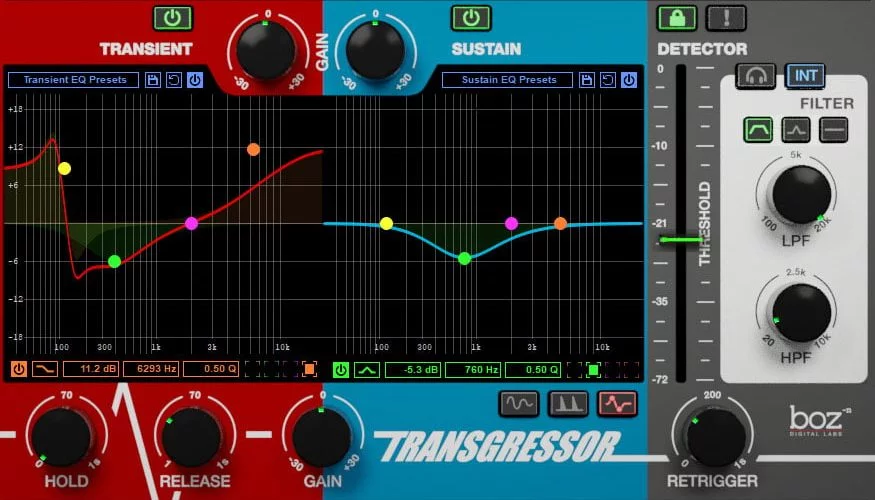The image size is (875, 500).
Task: Reset the Transient EQ with undo icon
Action: pyautogui.click(x=174, y=80)
